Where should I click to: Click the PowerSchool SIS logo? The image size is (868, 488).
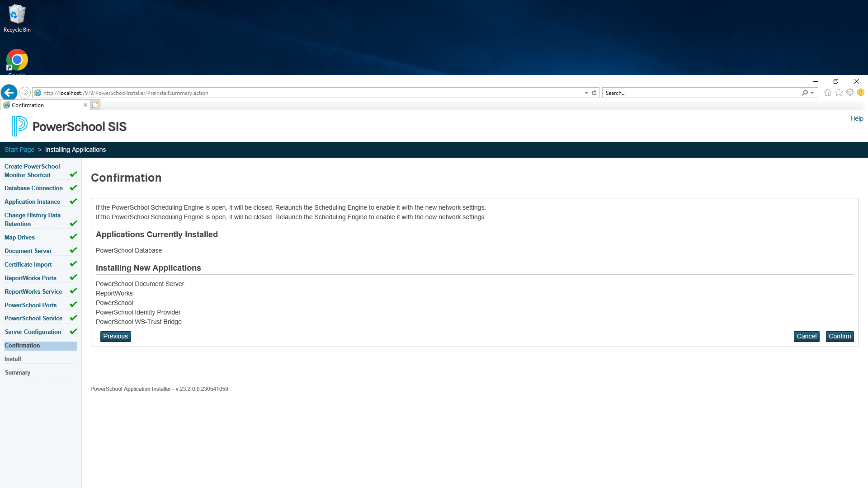point(69,126)
